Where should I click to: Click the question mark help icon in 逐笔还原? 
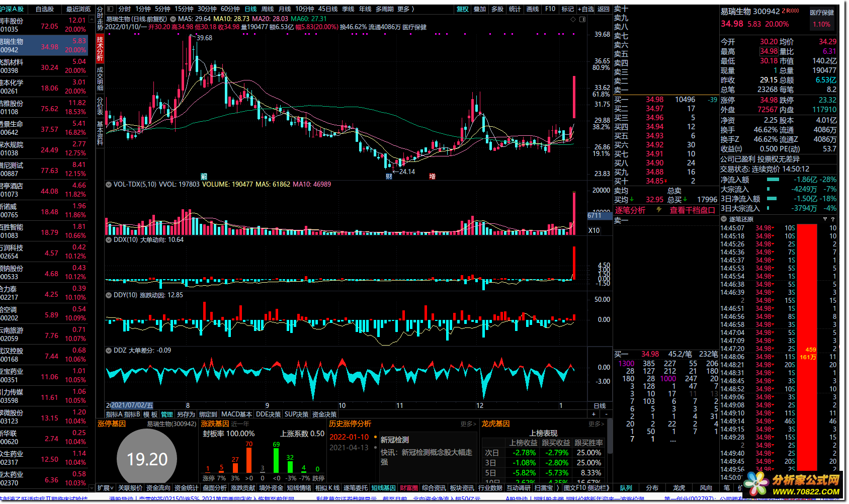(x=833, y=219)
